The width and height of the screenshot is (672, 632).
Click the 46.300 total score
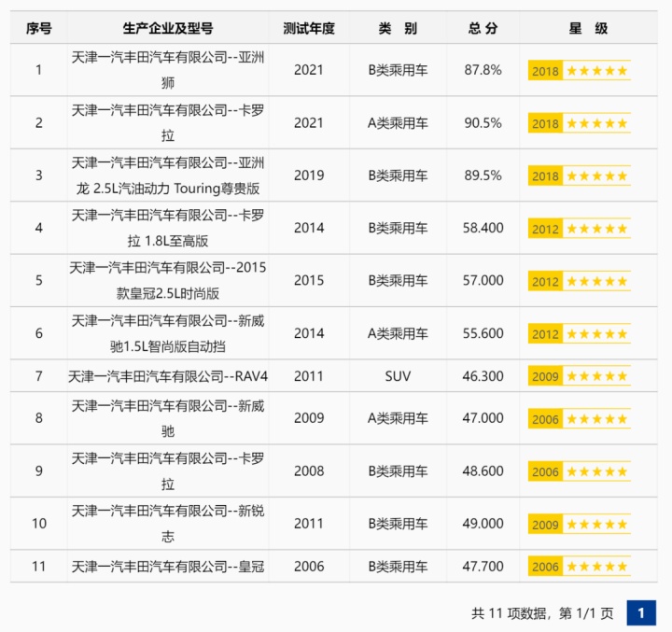(483, 376)
